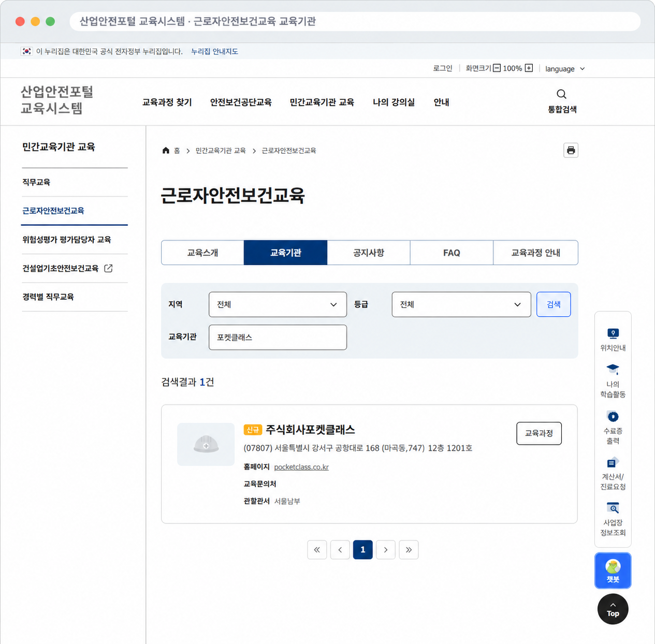Increase screen size with plus icon
Image resolution: width=655 pixels, height=644 pixels.
[x=529, y=68]
